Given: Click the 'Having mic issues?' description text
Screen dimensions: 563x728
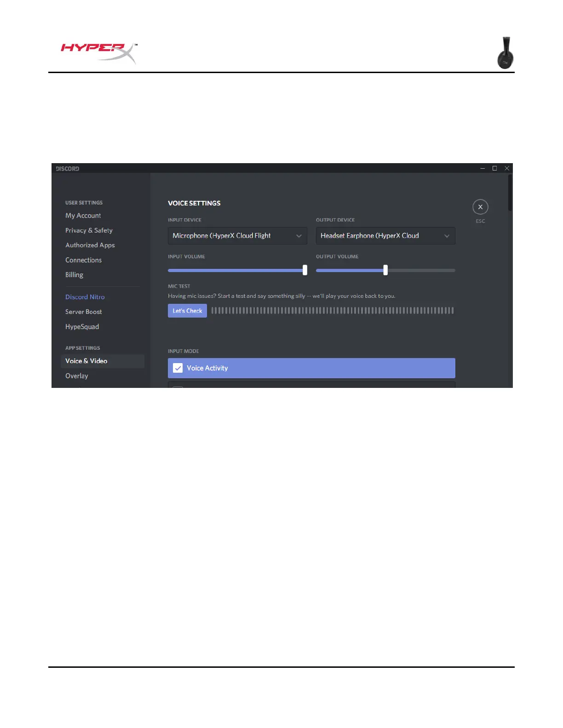Looking at the screenshot, I should click(x=281, y=296).
